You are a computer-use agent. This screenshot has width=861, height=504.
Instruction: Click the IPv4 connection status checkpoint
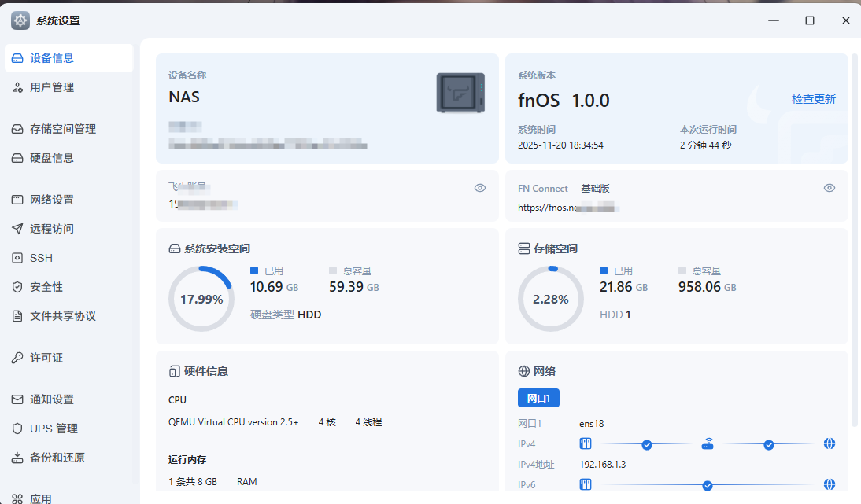pyautogui.click(x=647, y=444)
